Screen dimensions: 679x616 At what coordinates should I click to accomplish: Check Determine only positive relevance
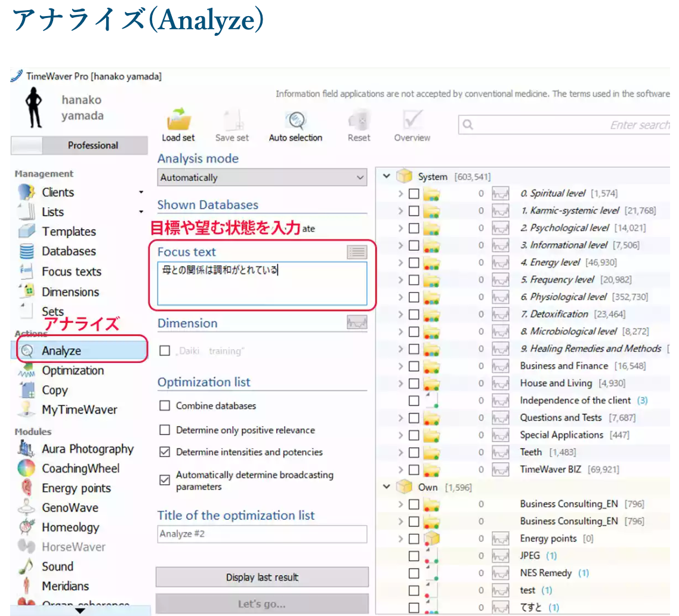pos(165,430)
